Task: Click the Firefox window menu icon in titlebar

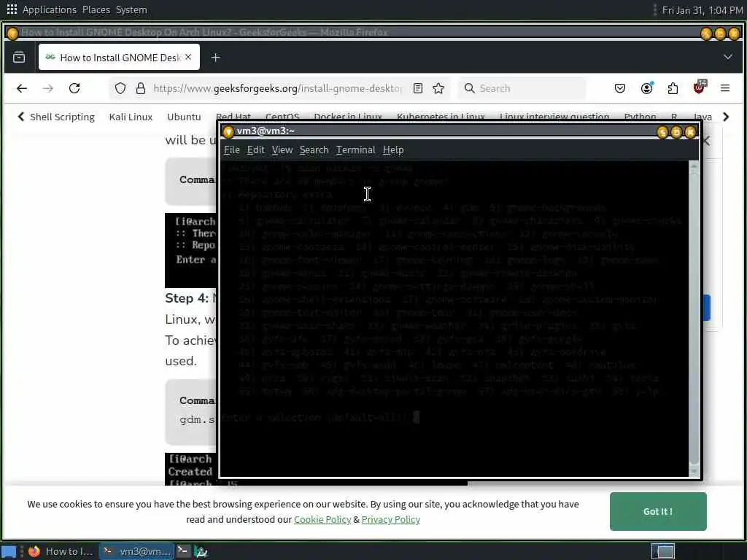Action: point(12,33)
